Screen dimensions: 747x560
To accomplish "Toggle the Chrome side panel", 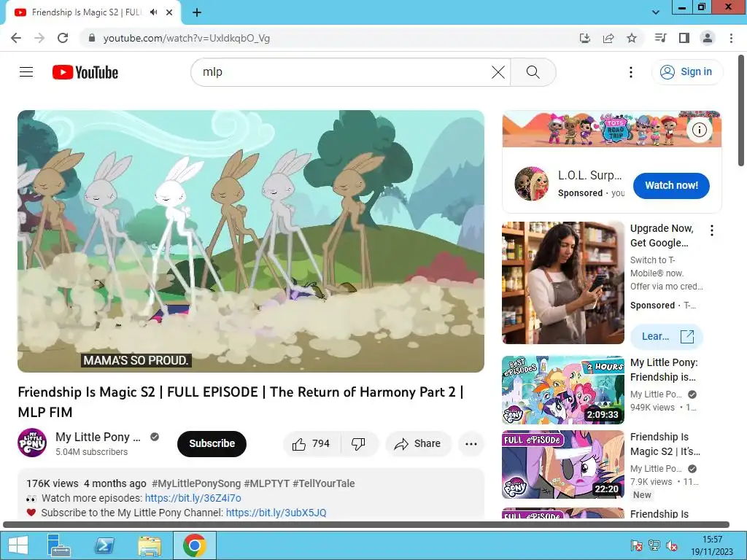I will pos(684,38).
